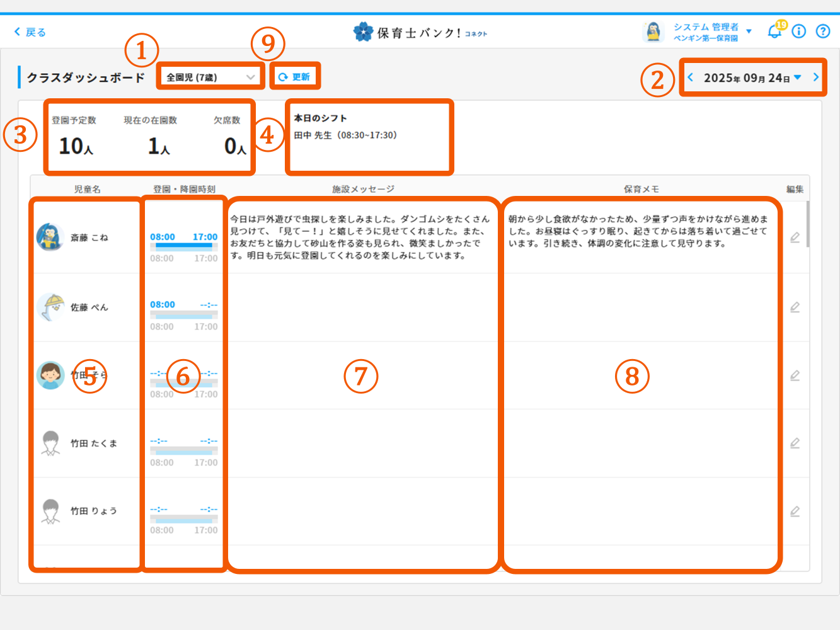Viewport: 840px width, 630px height.
Task: Click edit pencil for 斎藤 こね row
Action: pos(795,238)
